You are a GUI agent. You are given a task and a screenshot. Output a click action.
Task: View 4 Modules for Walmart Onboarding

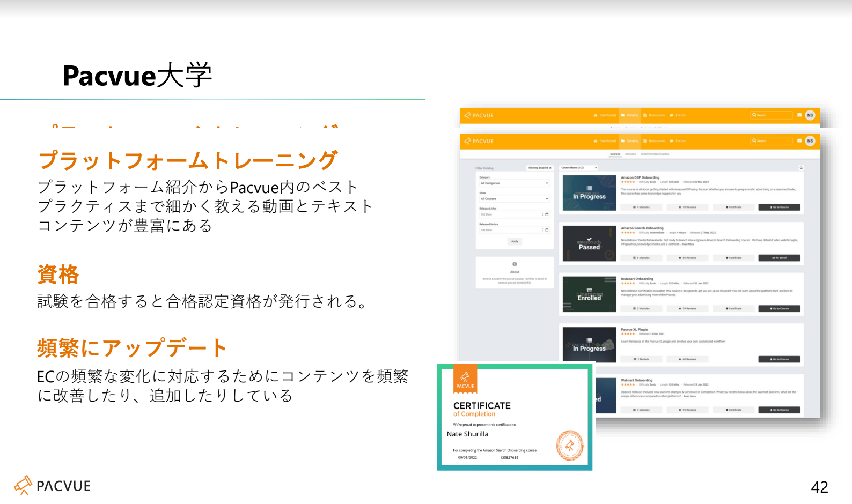(x=642, y=410)
